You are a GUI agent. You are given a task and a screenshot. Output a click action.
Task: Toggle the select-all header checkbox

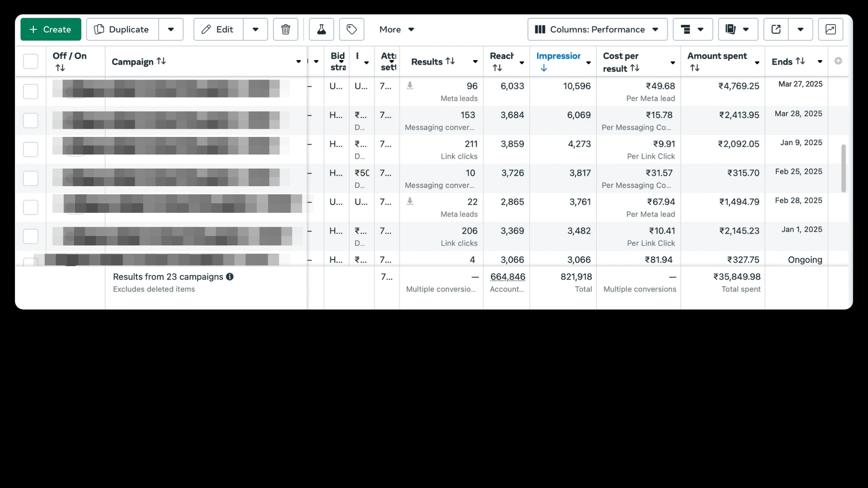30,61
